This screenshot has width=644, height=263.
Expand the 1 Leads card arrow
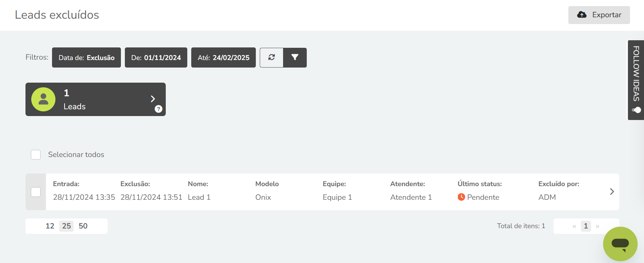[153, 99]
